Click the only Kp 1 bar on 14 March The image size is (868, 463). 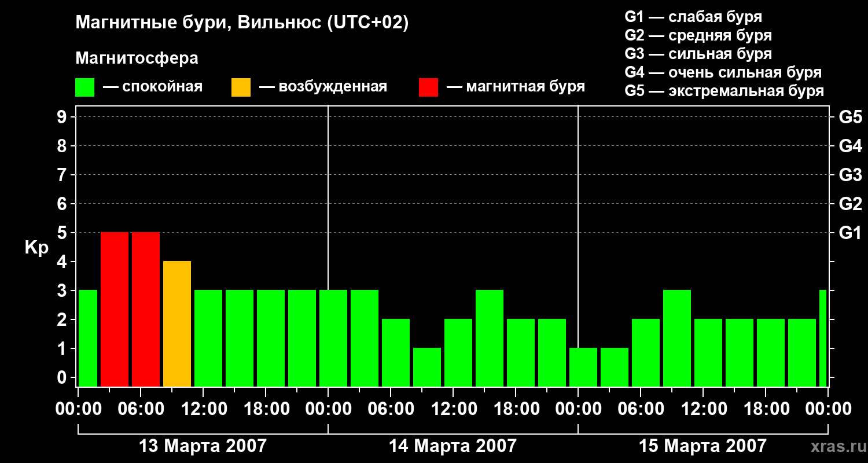pyautogui.click(x=427, y=367)
